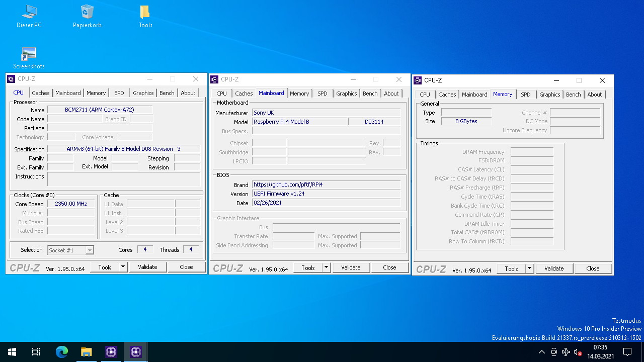
Task: Show hidden tray icons chevron
Action: (541, 352)
